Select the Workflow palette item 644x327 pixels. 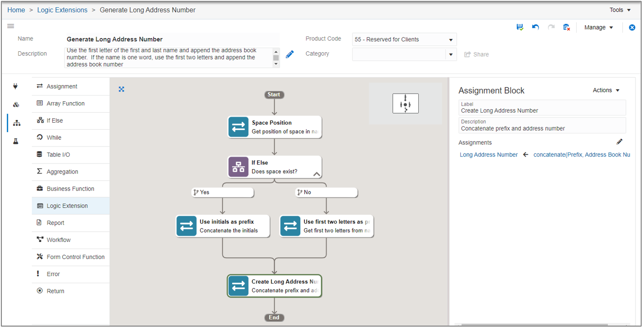(x=71, y=240)
